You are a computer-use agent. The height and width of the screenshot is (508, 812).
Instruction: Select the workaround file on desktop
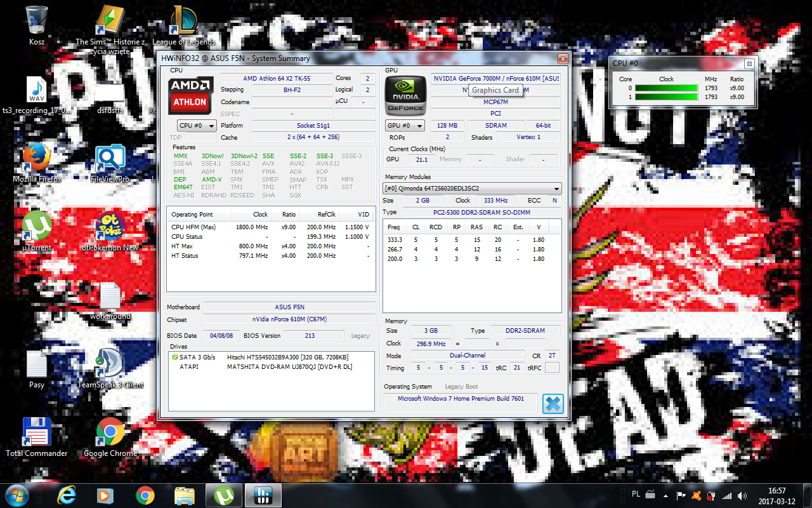(x=110, y=300)
